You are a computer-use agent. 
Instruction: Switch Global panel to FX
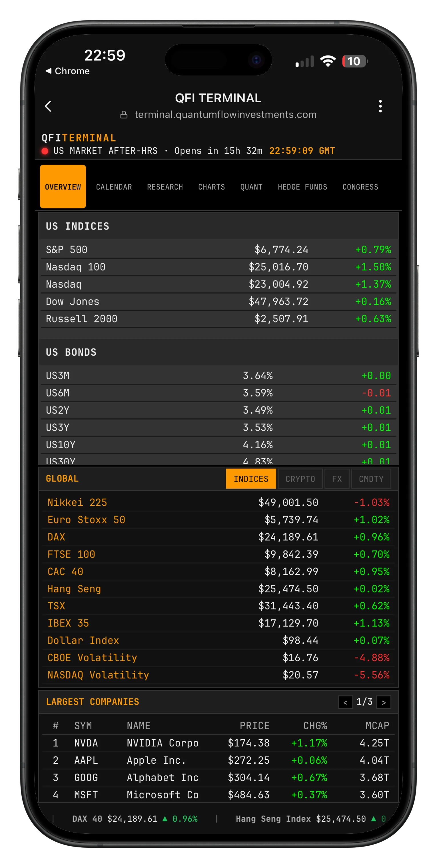pyautogui.click(x=337, y=479)
